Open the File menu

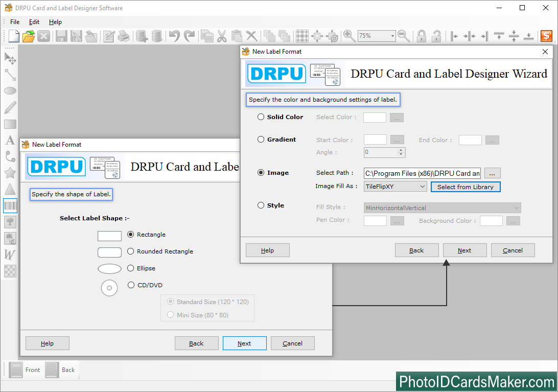tap(15, 21)
